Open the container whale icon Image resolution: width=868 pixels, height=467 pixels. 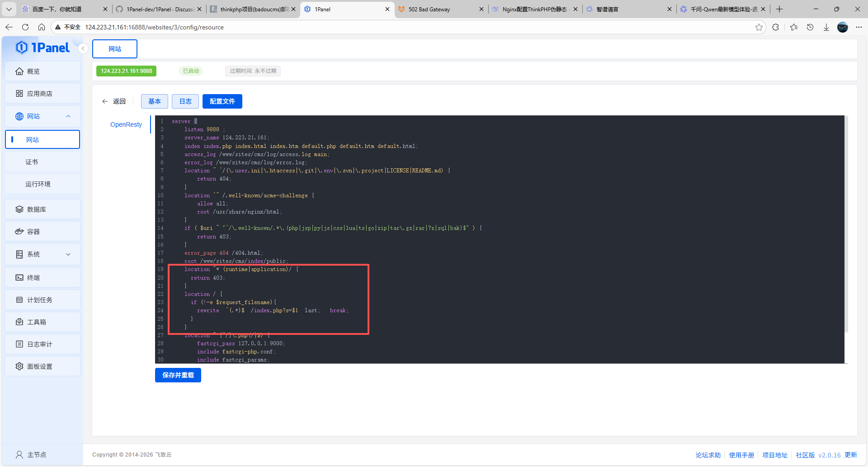coord(19,232)
